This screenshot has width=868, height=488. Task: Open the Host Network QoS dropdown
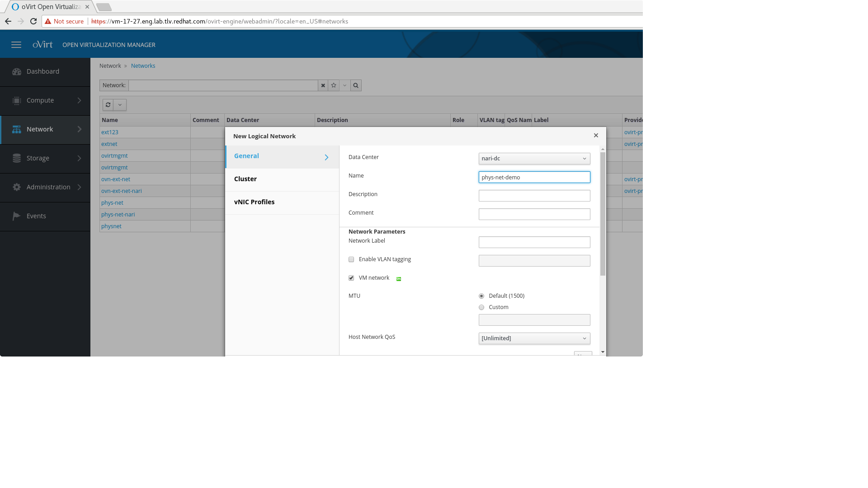coord(534,338)
